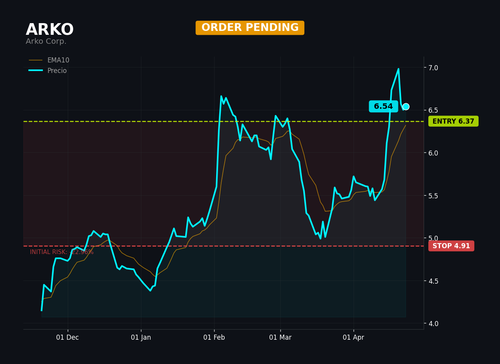This screenshot has height=364, width=500.
Task: Click the INITIAL RISK text
Action: pos(62,252)
